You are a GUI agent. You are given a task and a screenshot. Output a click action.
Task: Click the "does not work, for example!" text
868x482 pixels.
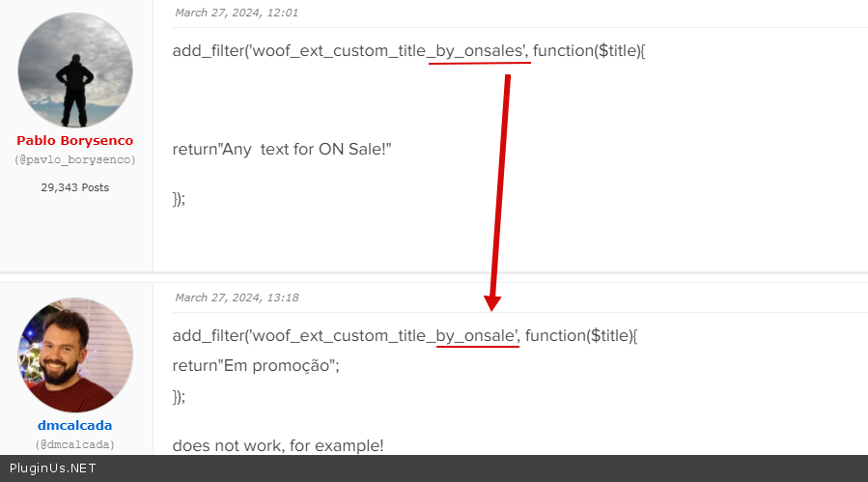[x=278, y=445]
